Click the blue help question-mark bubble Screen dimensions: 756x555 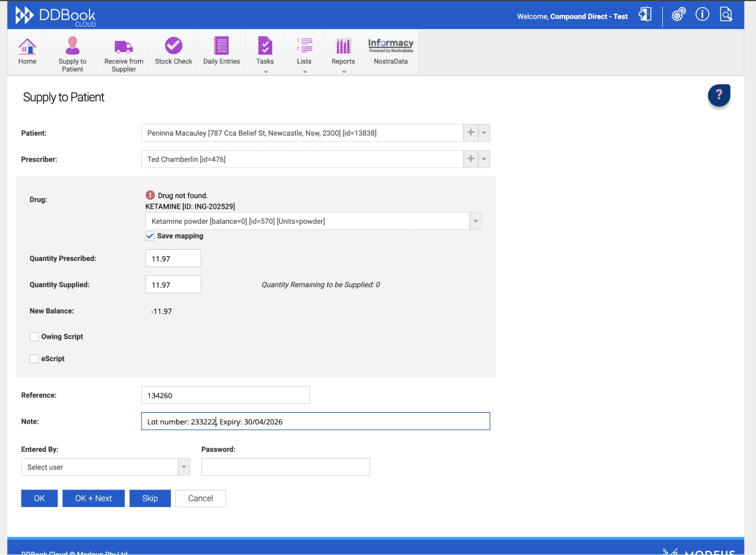719,95
